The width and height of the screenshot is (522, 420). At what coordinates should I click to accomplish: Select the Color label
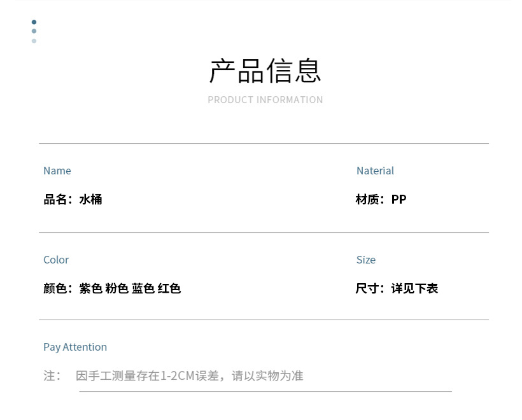click(56, 260)
